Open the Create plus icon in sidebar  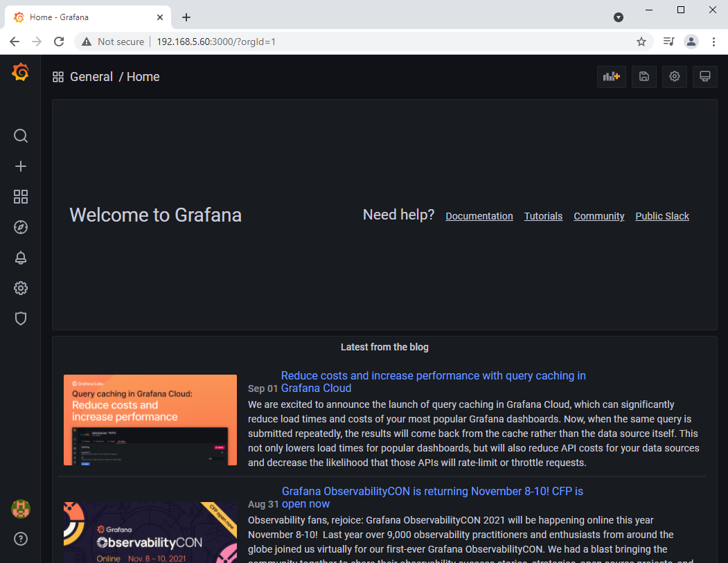pos(20,166)
